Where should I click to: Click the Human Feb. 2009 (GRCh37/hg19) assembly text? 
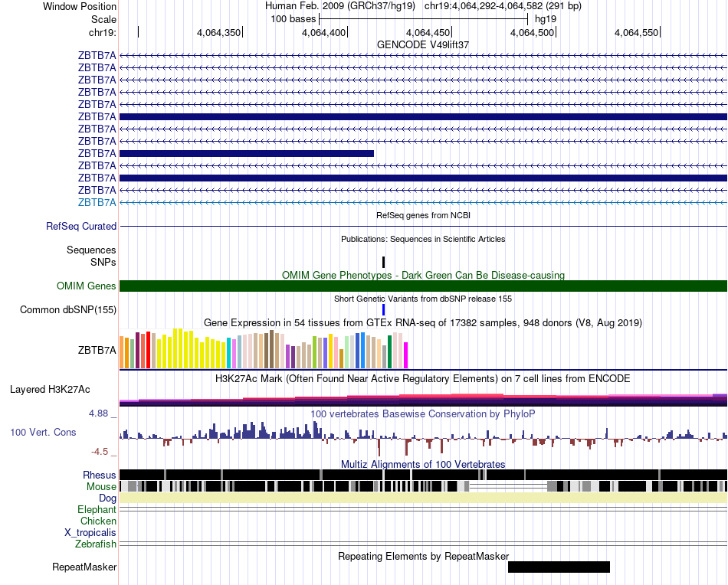pos(339,6)
